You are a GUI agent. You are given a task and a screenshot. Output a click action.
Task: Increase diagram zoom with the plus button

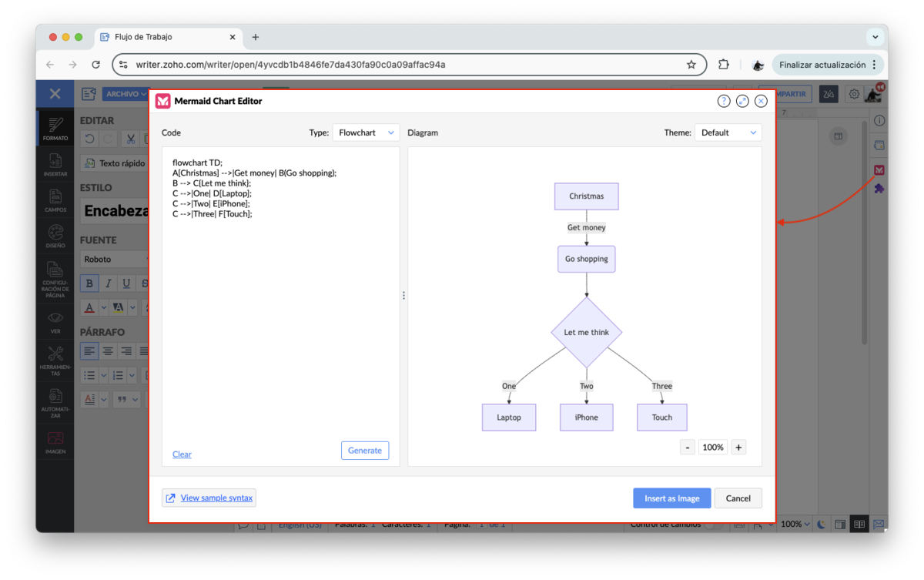738,447
